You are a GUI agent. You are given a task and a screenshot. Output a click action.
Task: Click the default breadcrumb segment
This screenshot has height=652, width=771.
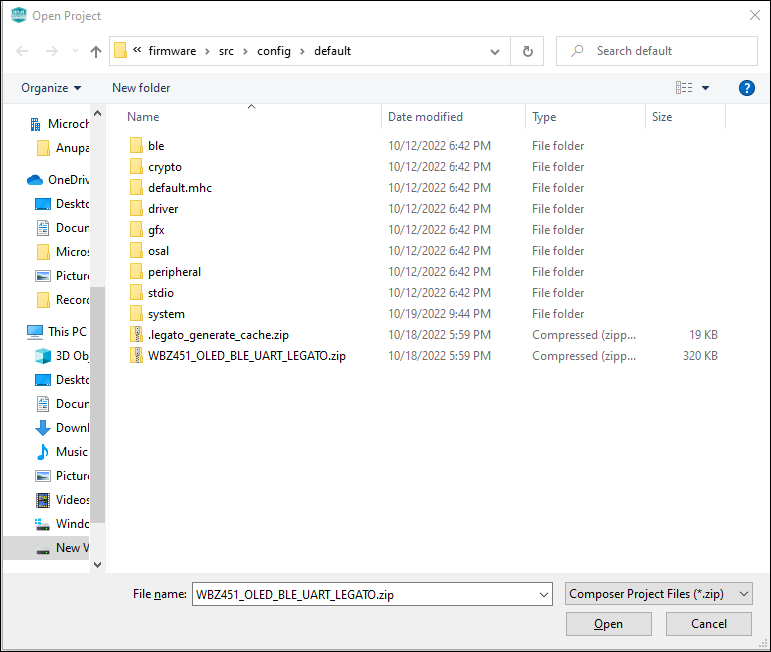(332, 51)
